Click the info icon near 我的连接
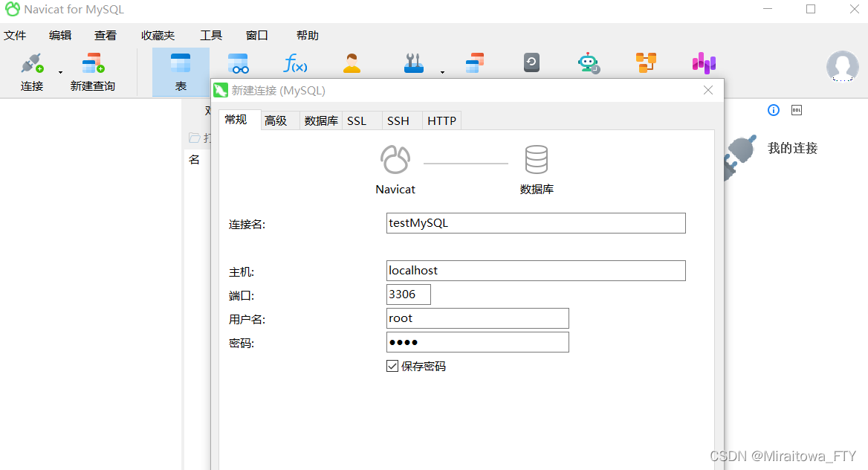 pyautogui.click(x=773, y=109)
